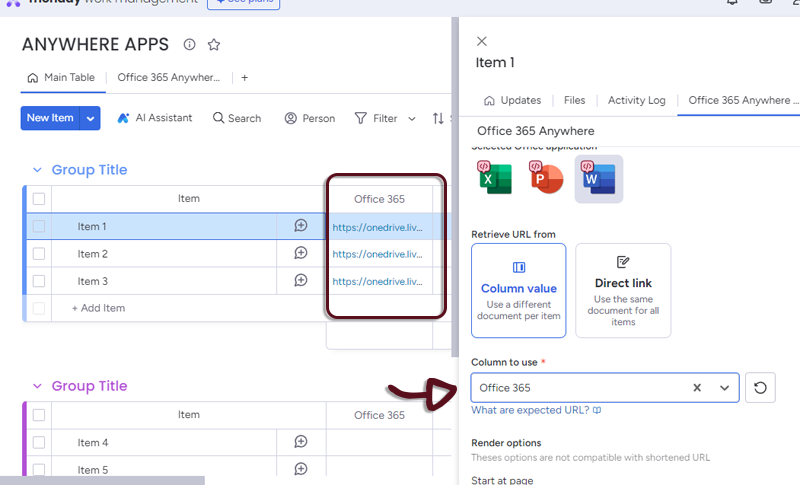Collapse the first Group Title section
The height and width of the screenshot is (485, 800).
(x=38, y=170)
